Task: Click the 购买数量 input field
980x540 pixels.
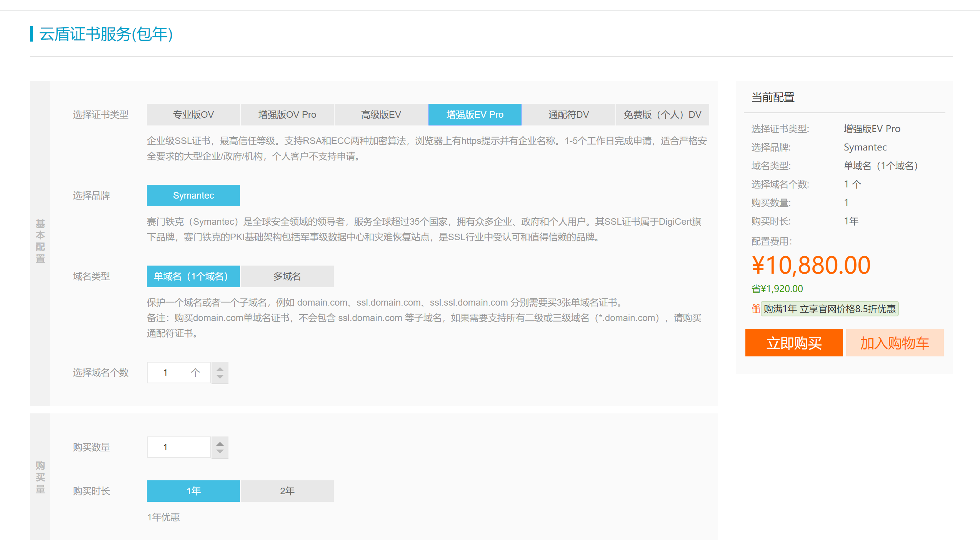Action: (178, 447)
